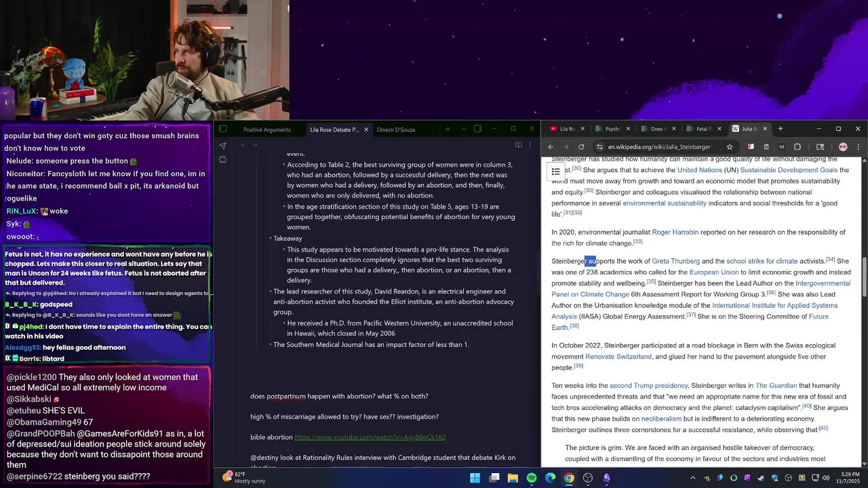Screen dimensions: 868x488
Task: Open OBS Studio from taskbar
Action: click(x=588, y=478)
